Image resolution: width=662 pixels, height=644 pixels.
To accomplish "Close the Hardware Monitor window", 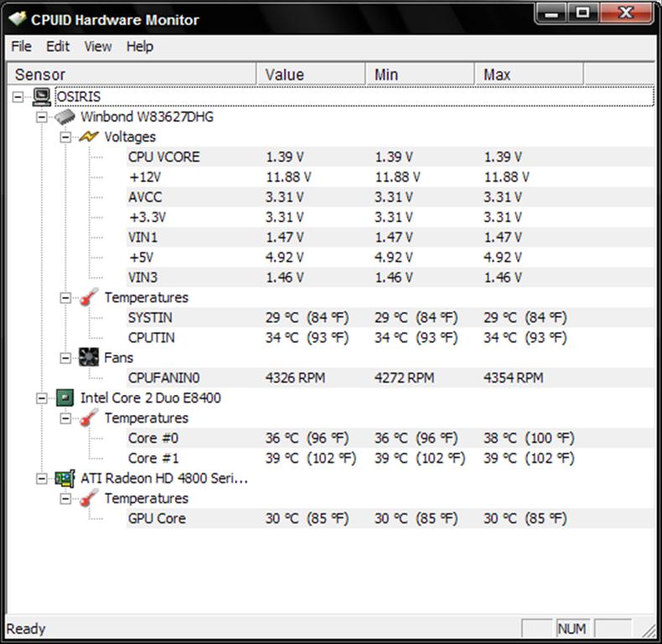I will click(626, 14).
